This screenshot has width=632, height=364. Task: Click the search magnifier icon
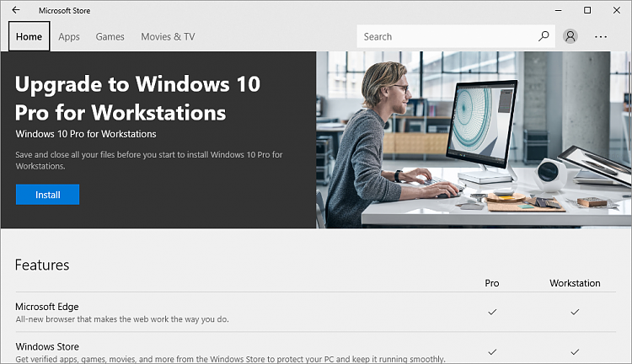pyautogui.click(x=544, y=36)
